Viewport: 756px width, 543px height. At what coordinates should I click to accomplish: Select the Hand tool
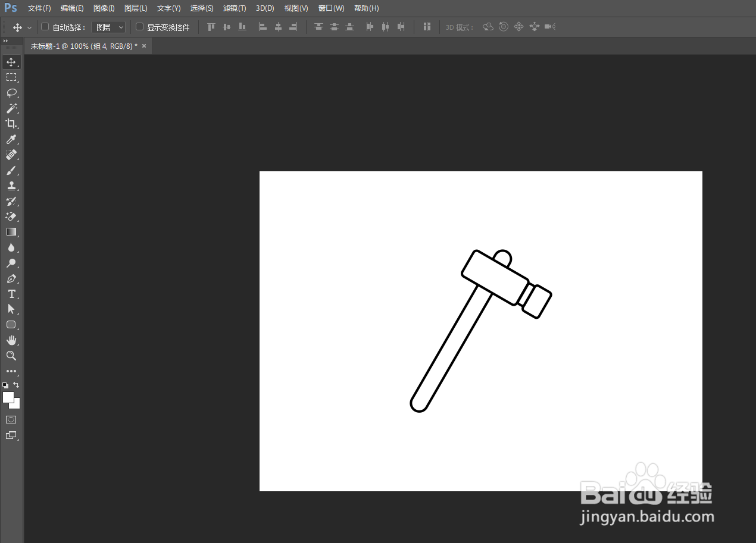point(11,340)
